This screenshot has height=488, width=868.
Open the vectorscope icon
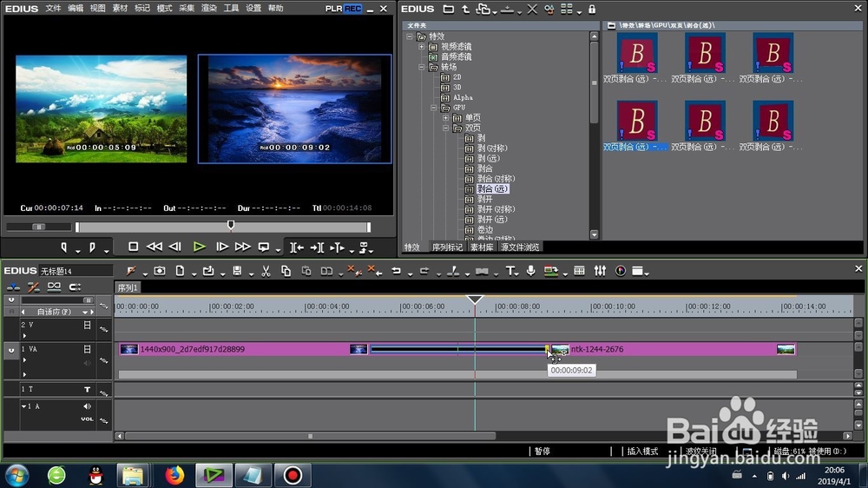tap(621, 271)
